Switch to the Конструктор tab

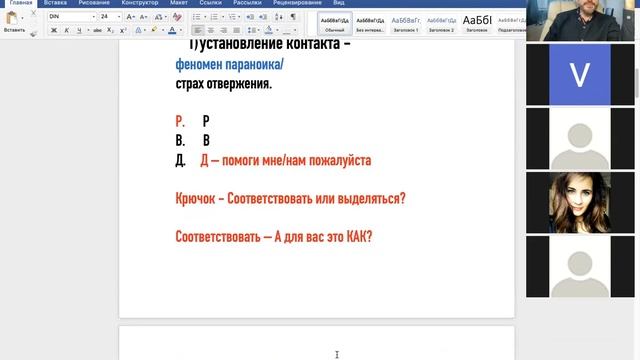click(140, 3)
